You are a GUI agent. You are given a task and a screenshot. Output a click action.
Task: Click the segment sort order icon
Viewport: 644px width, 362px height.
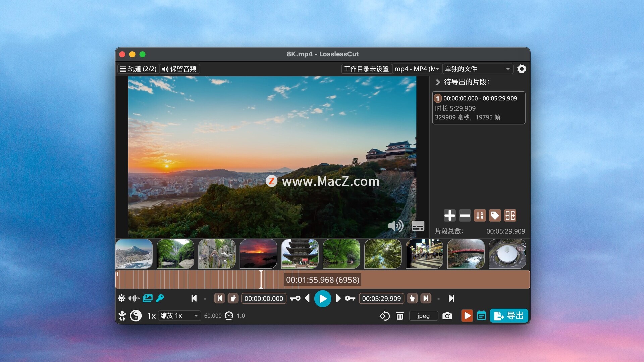[x=480, y=216]
